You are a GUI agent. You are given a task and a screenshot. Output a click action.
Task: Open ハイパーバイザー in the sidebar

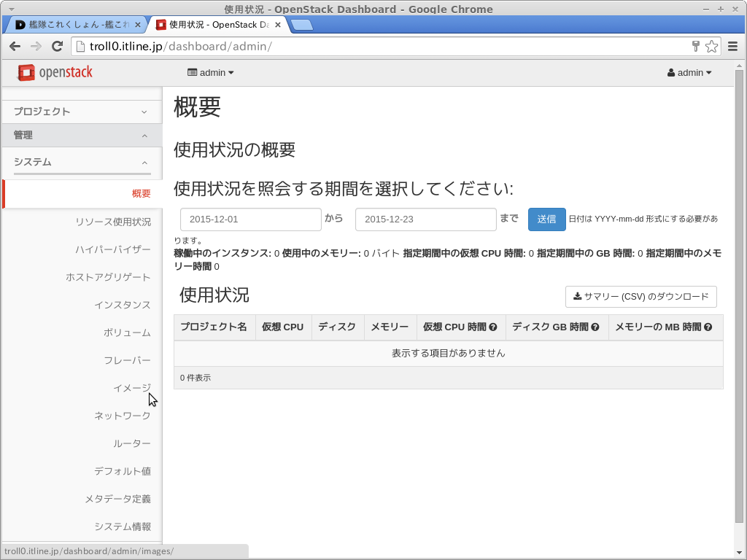click(x=113, y=249)
